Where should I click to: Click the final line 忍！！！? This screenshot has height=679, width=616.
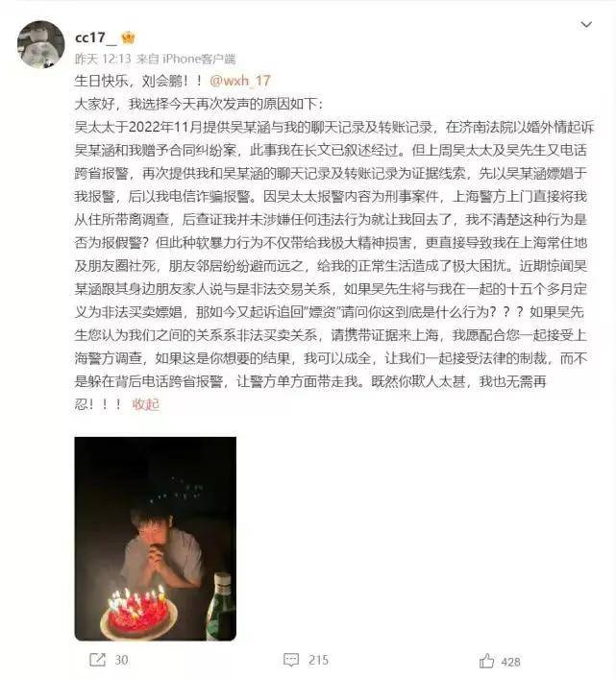[98, 404]
